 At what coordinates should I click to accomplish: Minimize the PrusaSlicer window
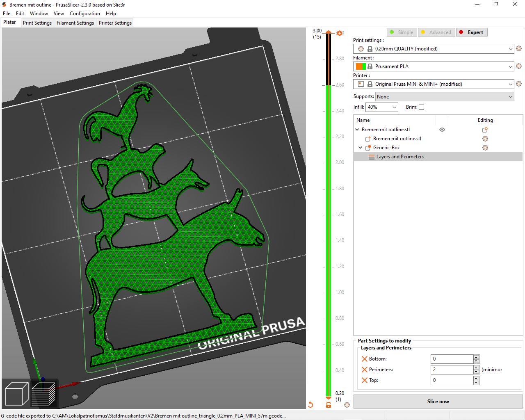point(477,5)
